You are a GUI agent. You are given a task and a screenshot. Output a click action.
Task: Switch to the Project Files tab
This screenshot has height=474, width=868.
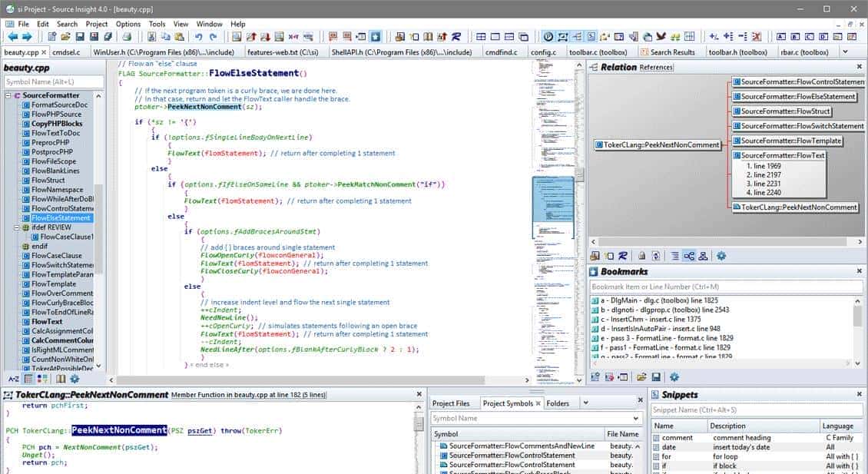pyautogui.click(x=451, y=403)
